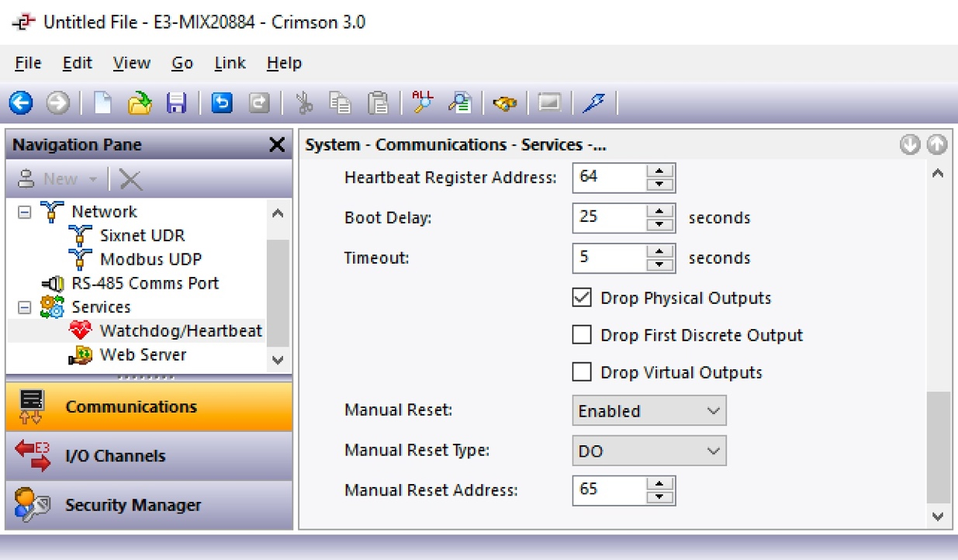The width and height of the screenshot is (958, 560).
Task: Save the file with the floppy disk icon
Action: point(177,102)
